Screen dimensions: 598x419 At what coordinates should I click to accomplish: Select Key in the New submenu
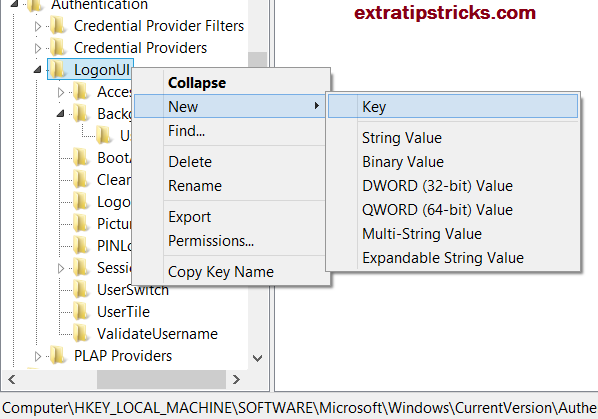pyautogui.click(x=453, y=106)
